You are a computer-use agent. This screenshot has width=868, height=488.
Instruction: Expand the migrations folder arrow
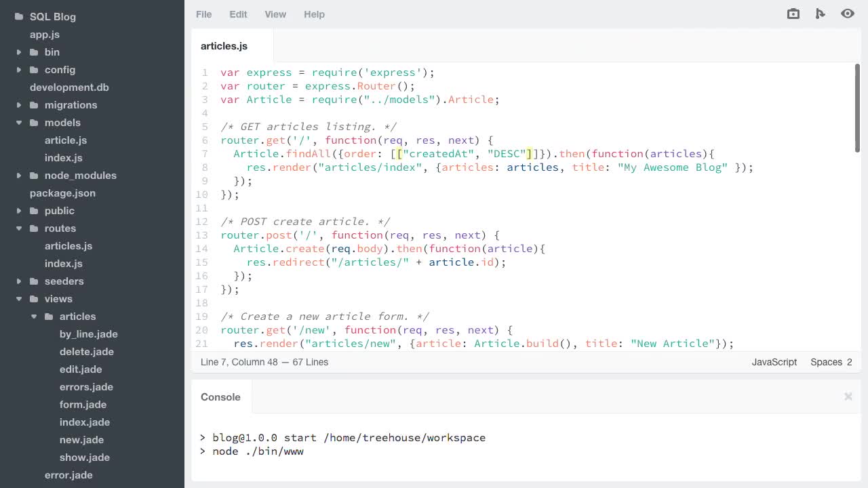[x=19, y=105]
